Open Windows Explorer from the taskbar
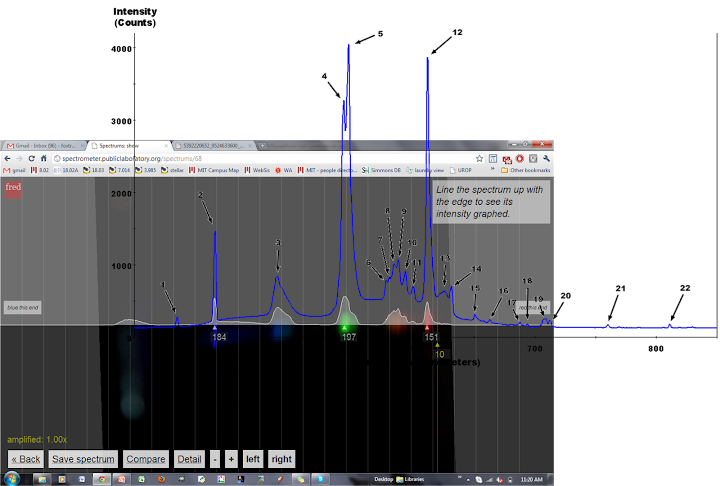Image resolution: width=720 pixels, height=486 pixels. 42,479
